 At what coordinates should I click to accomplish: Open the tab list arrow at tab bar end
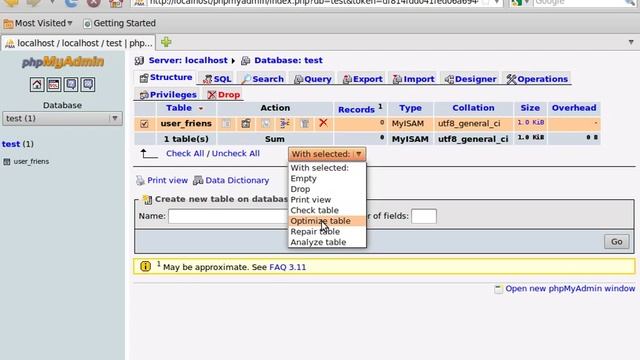point(631,42)
